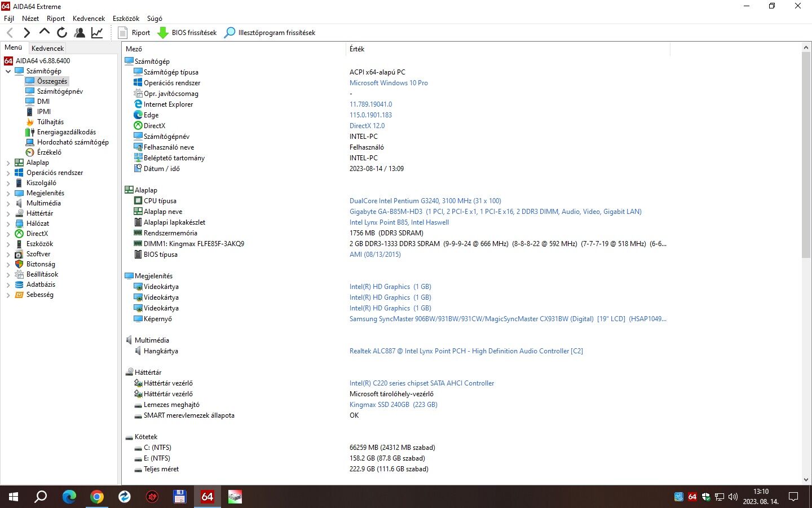Select Számítógépnév tree item
The image size is (812, 508).
click(60, 91)
